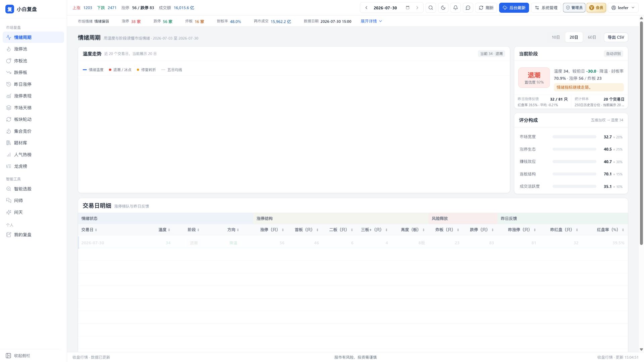
Task: Sort by 昨涨停（只） column
Action: [522, 230]
